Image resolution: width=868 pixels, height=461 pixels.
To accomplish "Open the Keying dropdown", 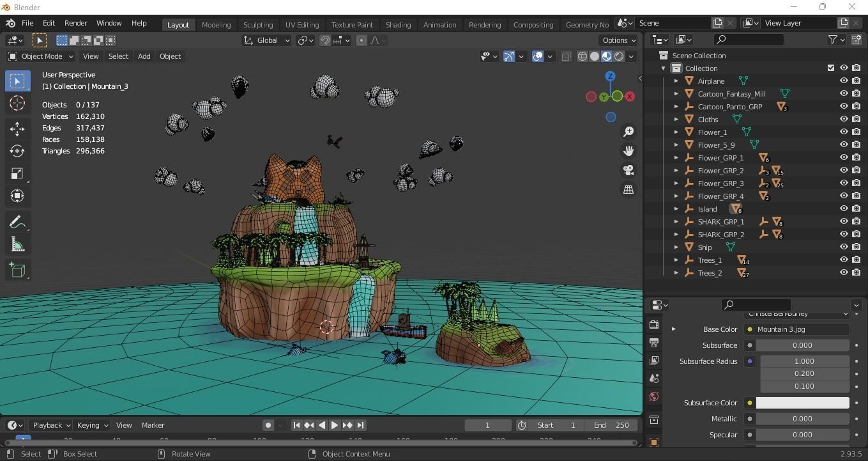I will pyautogui.click(x=92, y=425).
